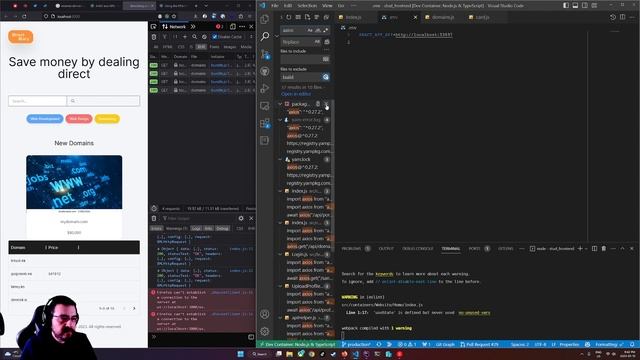Image resolution: width=640 pixels, height=360 pixels.
Task: Switch to the domains.js editor tab
Action: coord(442,17)
